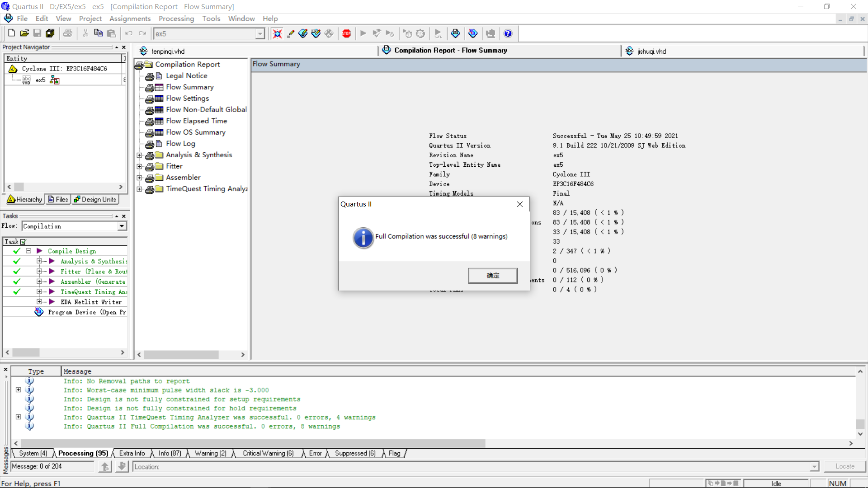Paste from clipboard icon
The height and width of the screenshot is (488, 868).
click(x=111, y=33)
